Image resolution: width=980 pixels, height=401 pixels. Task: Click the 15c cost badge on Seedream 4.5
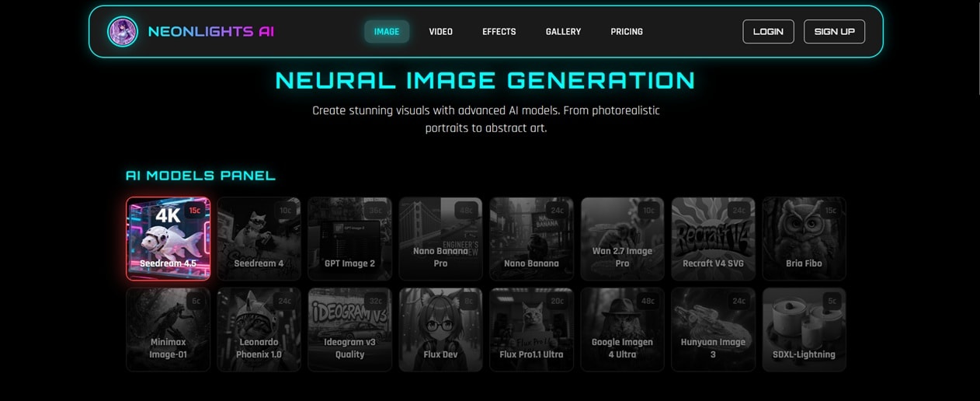click(195, 211)
